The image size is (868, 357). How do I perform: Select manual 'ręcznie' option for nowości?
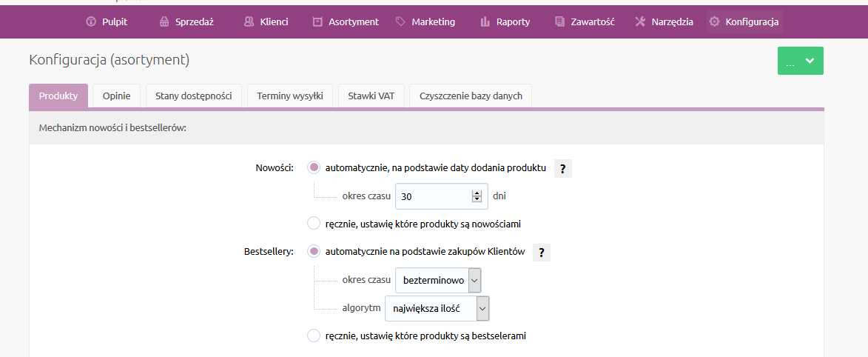(314, 224)
